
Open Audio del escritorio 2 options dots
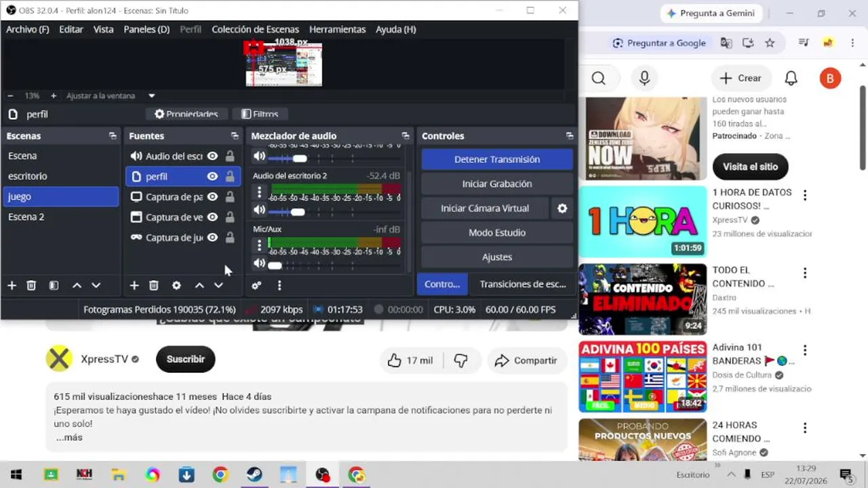pos(259,192)
